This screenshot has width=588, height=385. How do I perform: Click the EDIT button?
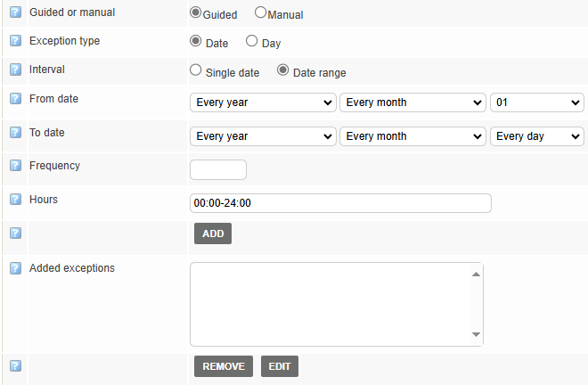(280, 366)
